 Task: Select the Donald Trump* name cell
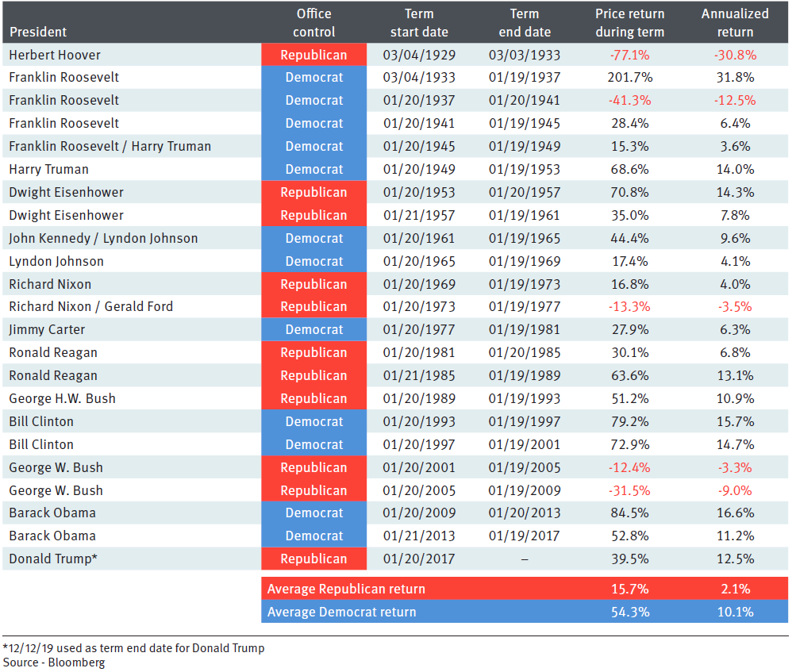53,559
